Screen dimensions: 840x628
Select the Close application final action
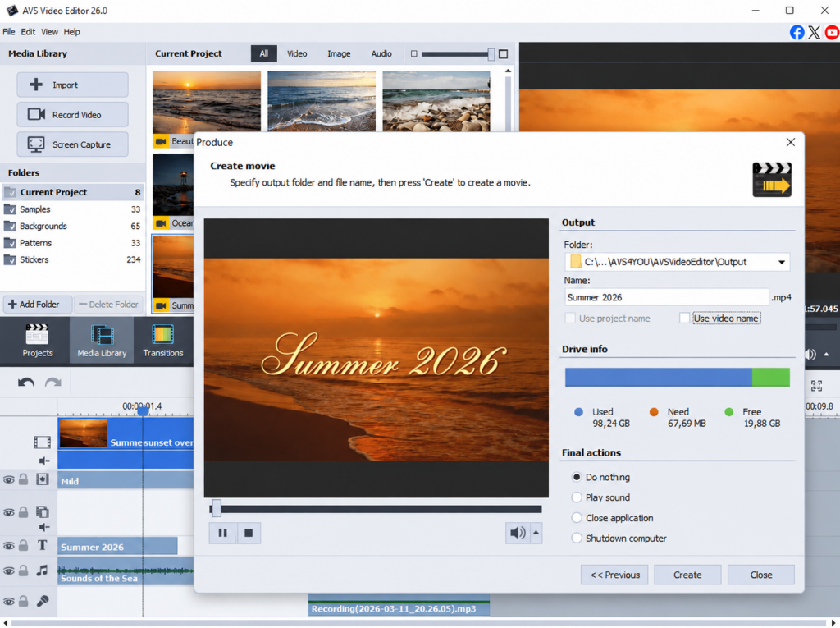click(577, 517)
